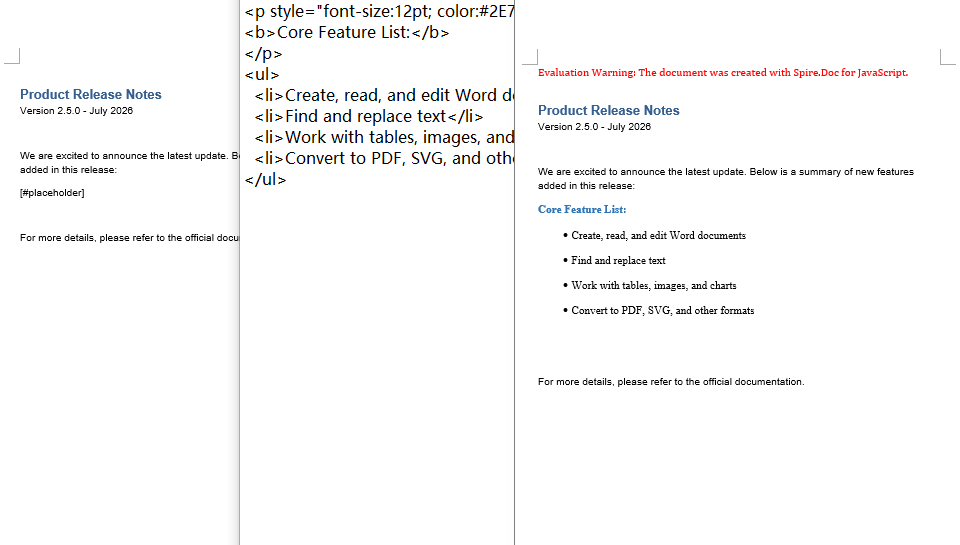960x545 pixels.
Task: Click 'We are excited to announce' line in left document
Action: [129, 156]
